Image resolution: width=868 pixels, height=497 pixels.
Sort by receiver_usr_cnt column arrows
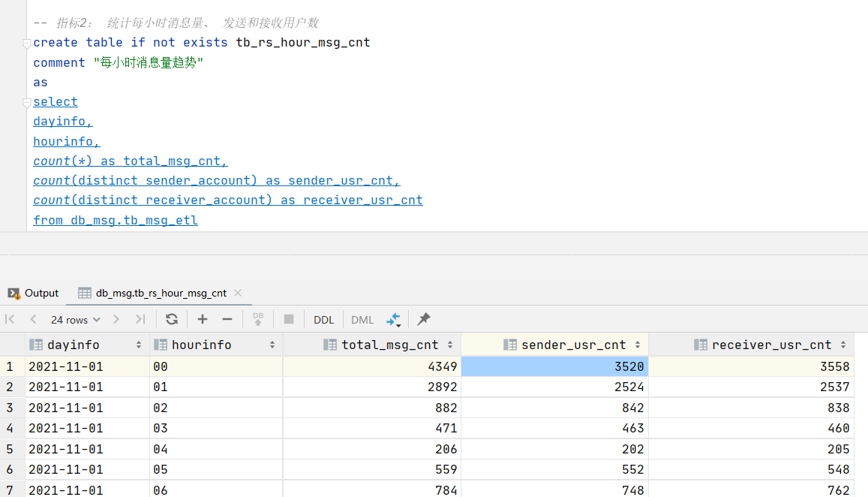click(843, 345)
